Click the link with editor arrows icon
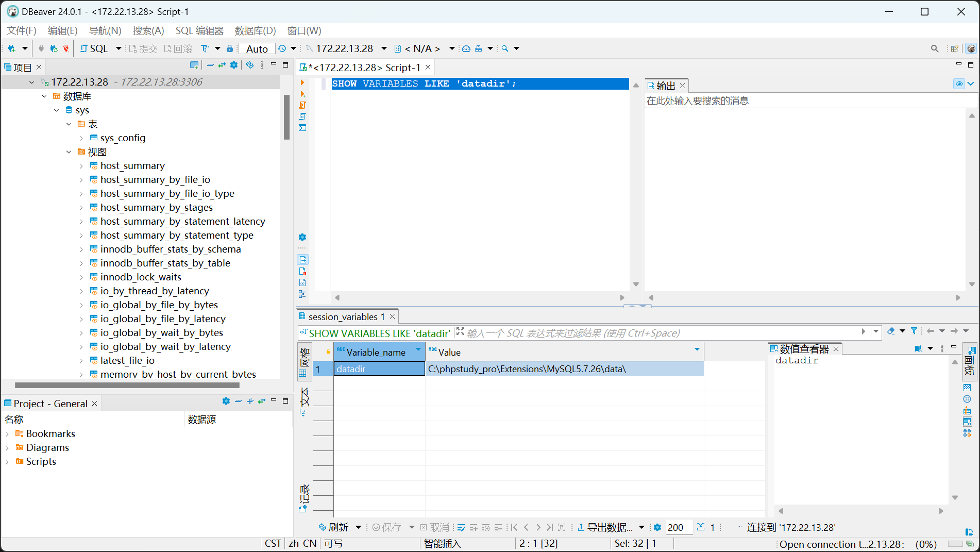This screenshot has height=552, width=980. 222,65
